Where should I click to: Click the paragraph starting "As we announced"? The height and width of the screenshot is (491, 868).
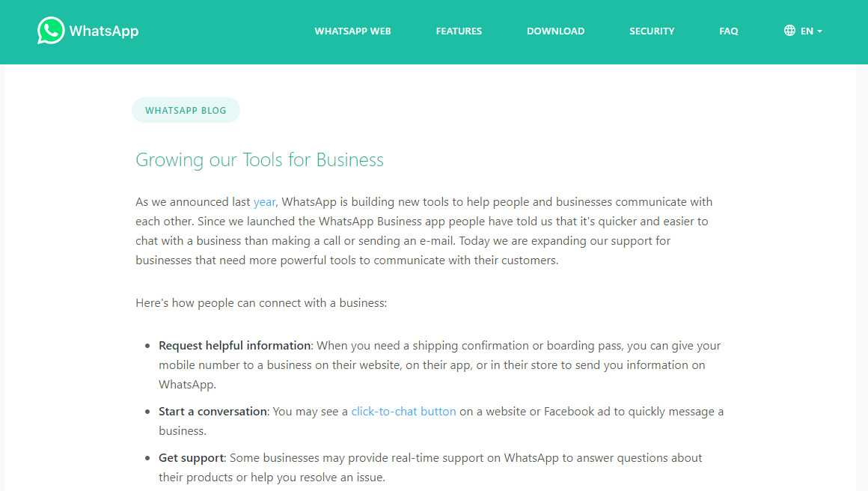tap(424, 231)
